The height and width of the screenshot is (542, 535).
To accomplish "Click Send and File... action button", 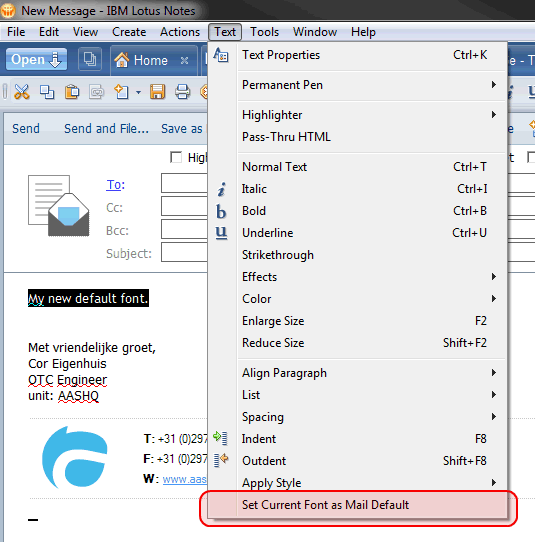I will 106,129.
